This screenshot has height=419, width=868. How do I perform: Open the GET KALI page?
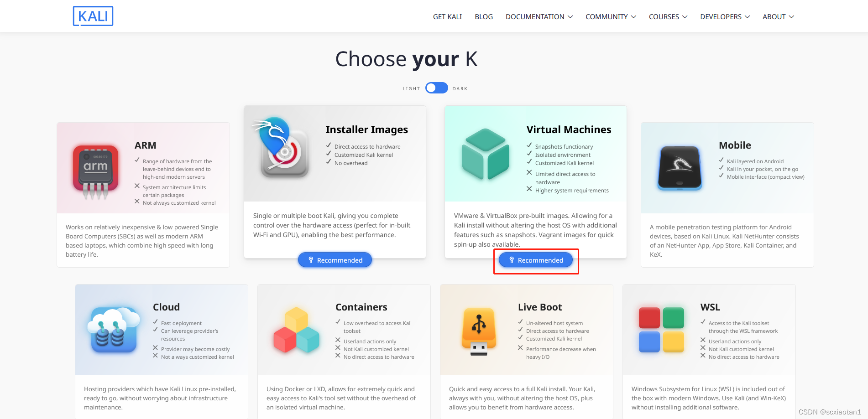click(x=447, y=17)
